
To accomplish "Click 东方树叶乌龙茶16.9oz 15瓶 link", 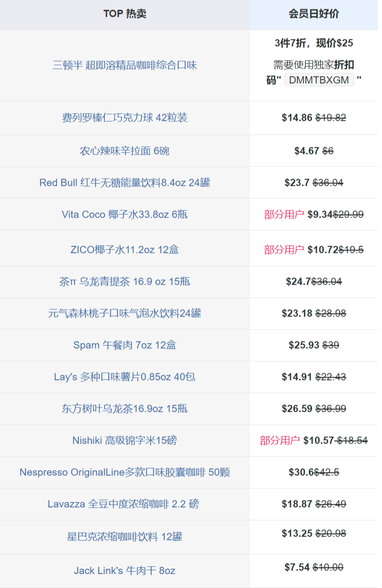I will point(124,408).
